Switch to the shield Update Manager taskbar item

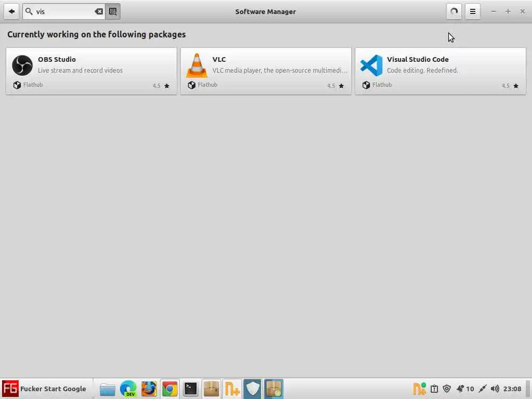[x=253, y=389]
